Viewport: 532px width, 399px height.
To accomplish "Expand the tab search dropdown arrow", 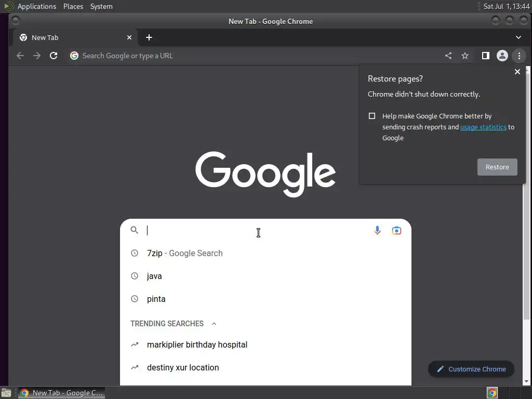I will click(518, 37).
